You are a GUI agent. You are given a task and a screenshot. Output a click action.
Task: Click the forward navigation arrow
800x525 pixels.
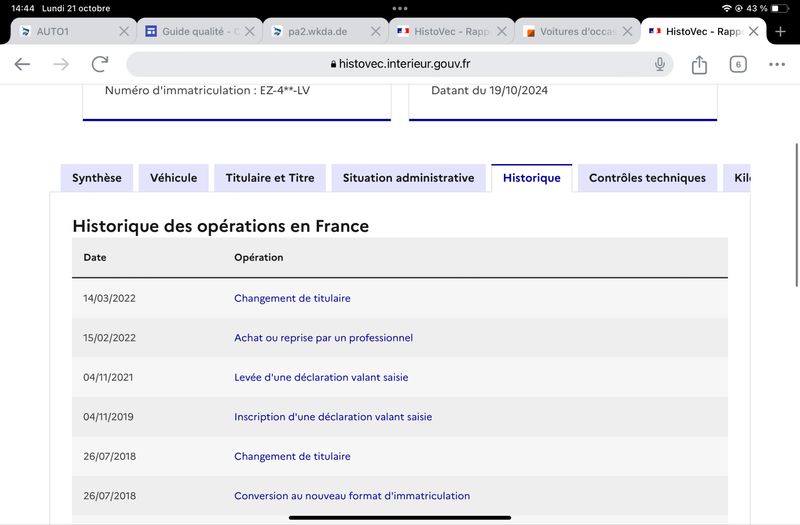point(61,64)
